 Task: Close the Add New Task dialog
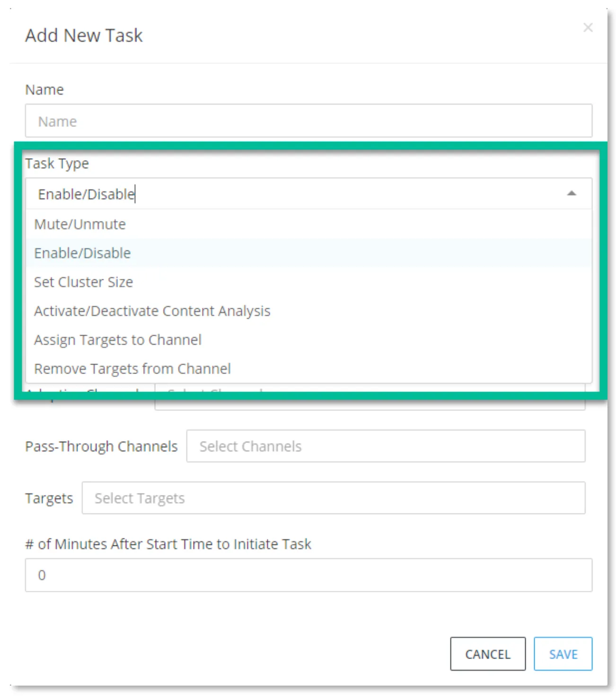(x=588, y=28)
